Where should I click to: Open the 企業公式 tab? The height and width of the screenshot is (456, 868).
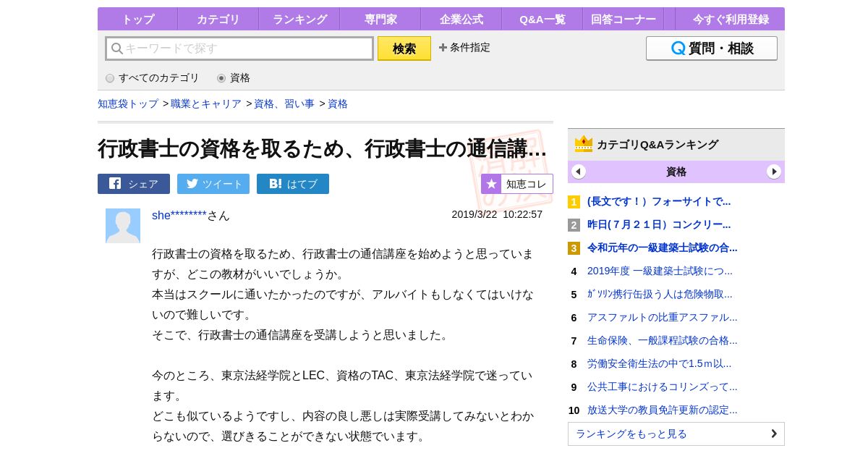coord(461,19)
